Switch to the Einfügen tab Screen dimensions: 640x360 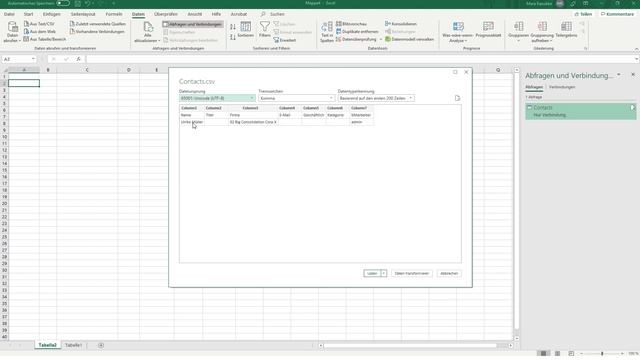tap(51, 14)
